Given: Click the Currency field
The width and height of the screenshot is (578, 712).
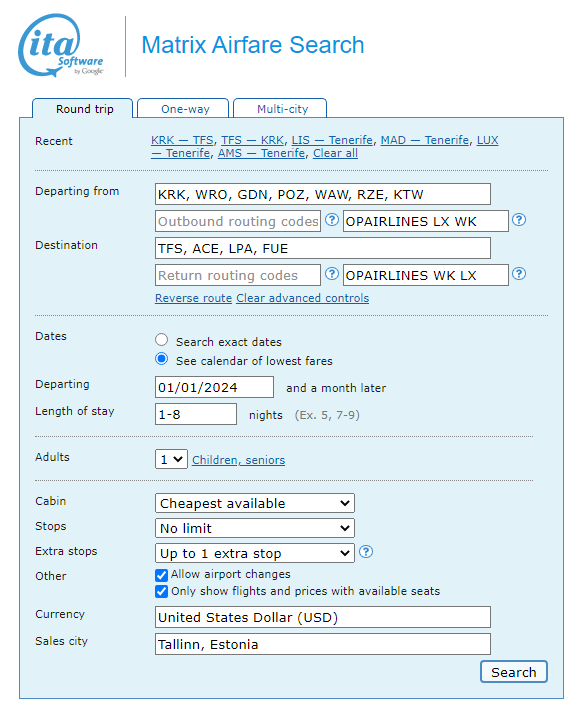Looking at the screenshot, I should (x=323, y=617).
